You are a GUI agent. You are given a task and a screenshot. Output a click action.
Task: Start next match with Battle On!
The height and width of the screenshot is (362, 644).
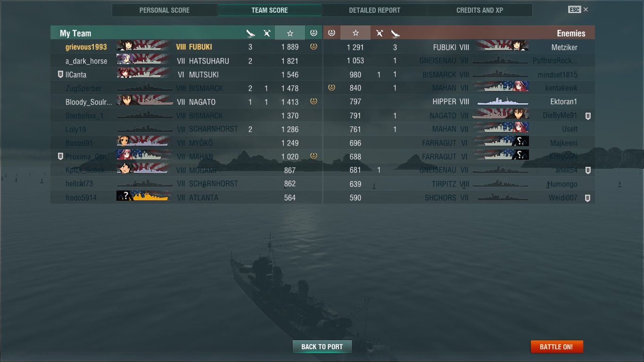point(556,346)
